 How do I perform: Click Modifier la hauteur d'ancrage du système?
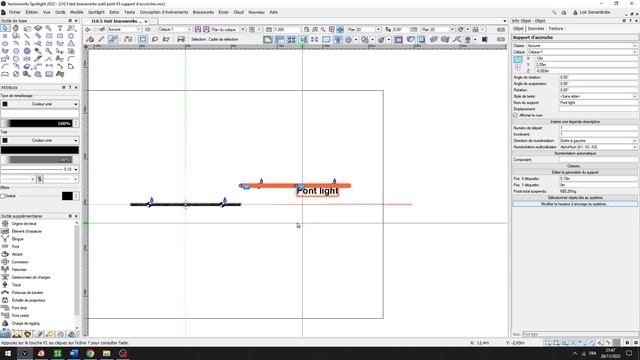575,204
